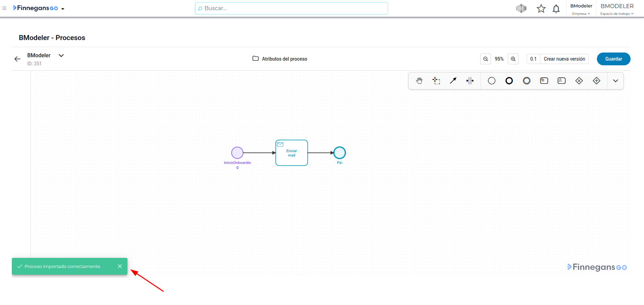Zoom in on the diagram

513,59
